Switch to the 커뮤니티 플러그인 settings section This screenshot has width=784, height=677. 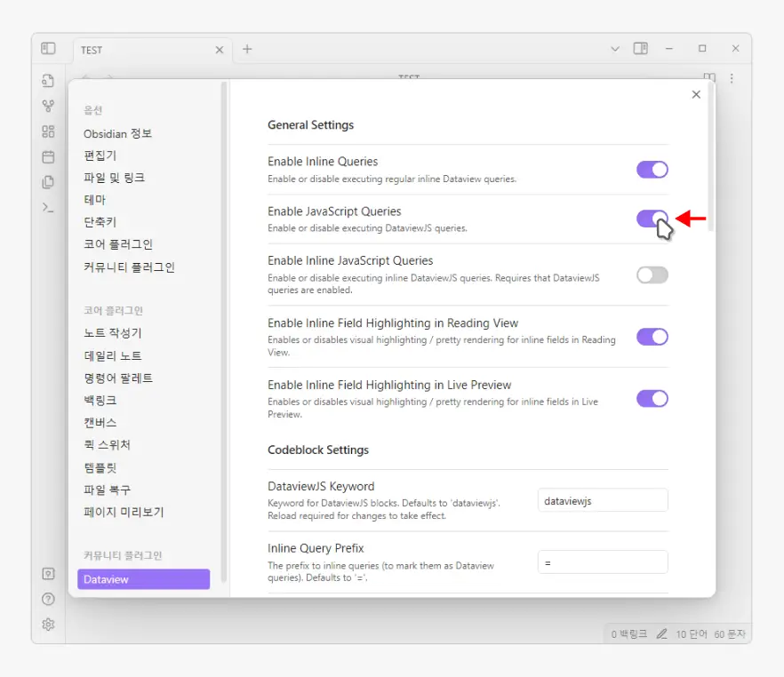130,267
